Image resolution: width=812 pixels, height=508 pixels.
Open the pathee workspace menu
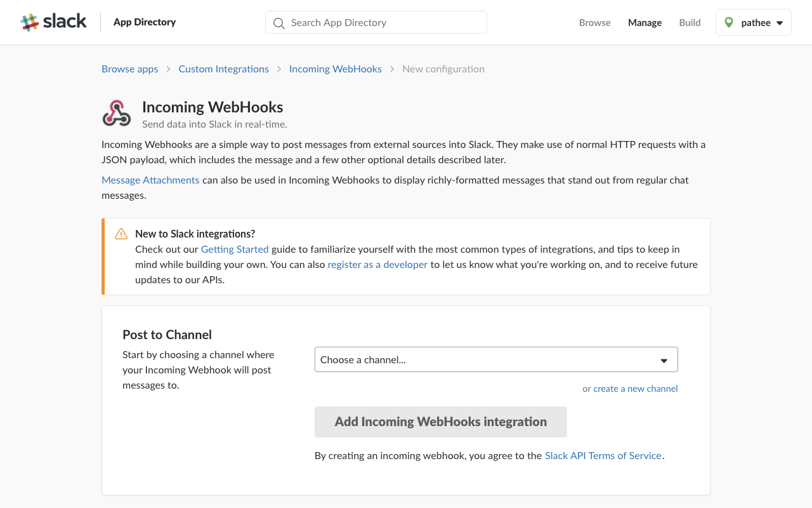click(754, 22)
